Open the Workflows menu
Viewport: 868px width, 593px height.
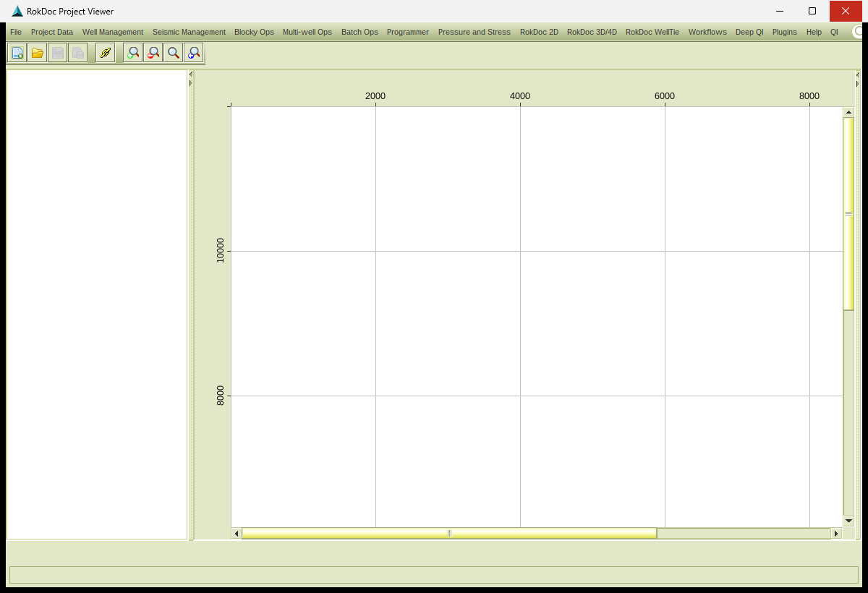[x=707, y=32]
